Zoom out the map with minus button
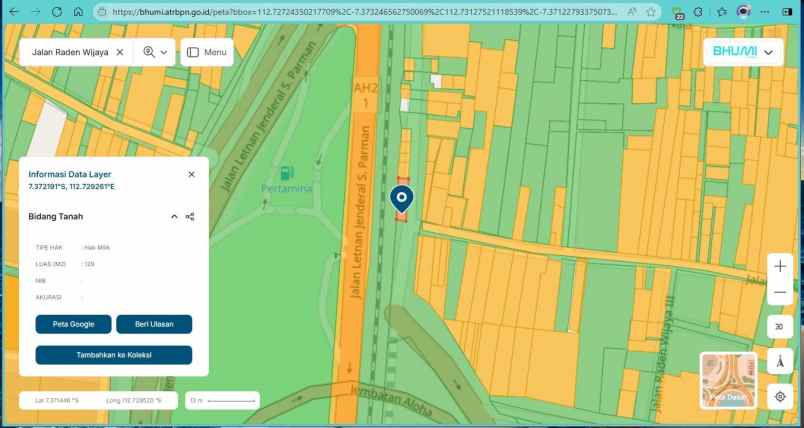Image resolution: width=804 pixels, height=428 pixels. click(x=780, y=293)
